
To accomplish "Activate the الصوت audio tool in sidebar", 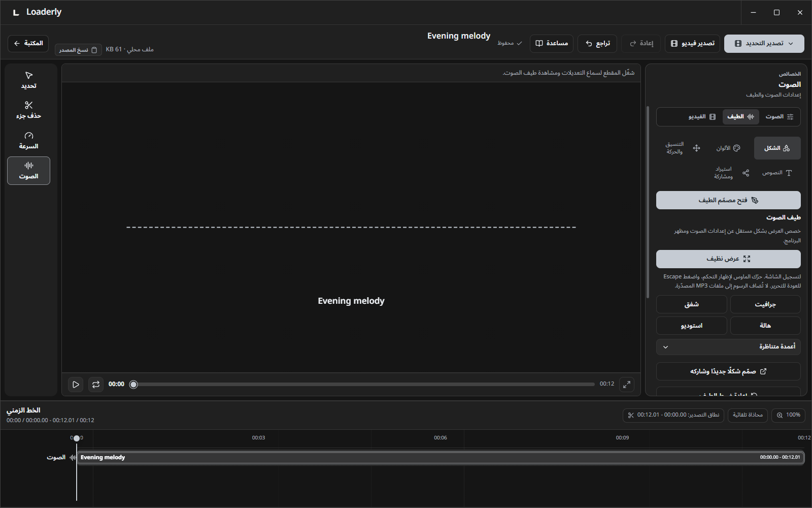I will 28,171.
